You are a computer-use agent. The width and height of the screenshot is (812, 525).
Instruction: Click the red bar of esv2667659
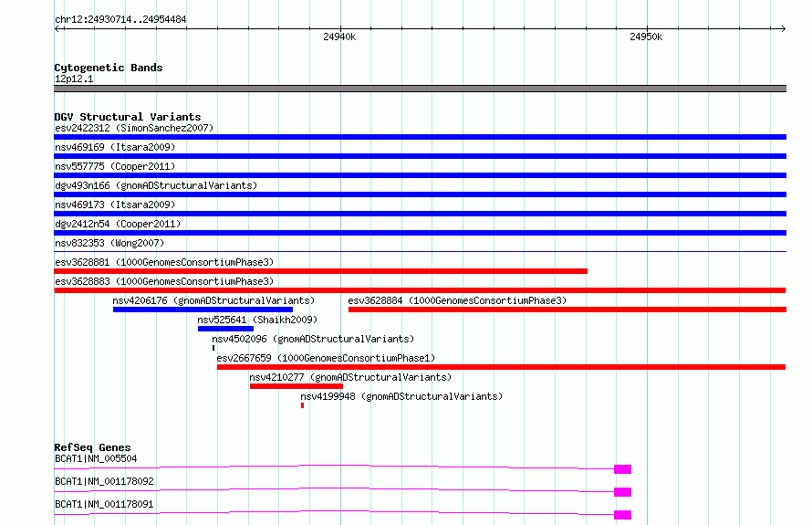click(501, 367)
